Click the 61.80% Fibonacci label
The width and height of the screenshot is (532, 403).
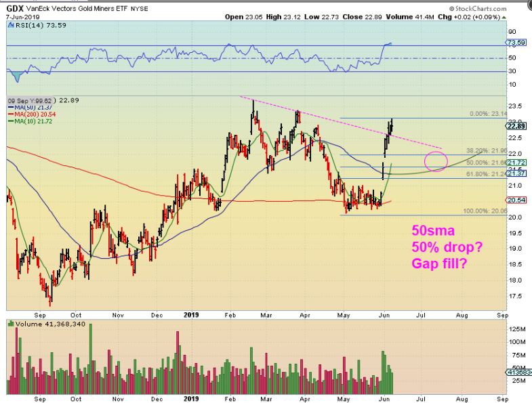tap(487, 174)
